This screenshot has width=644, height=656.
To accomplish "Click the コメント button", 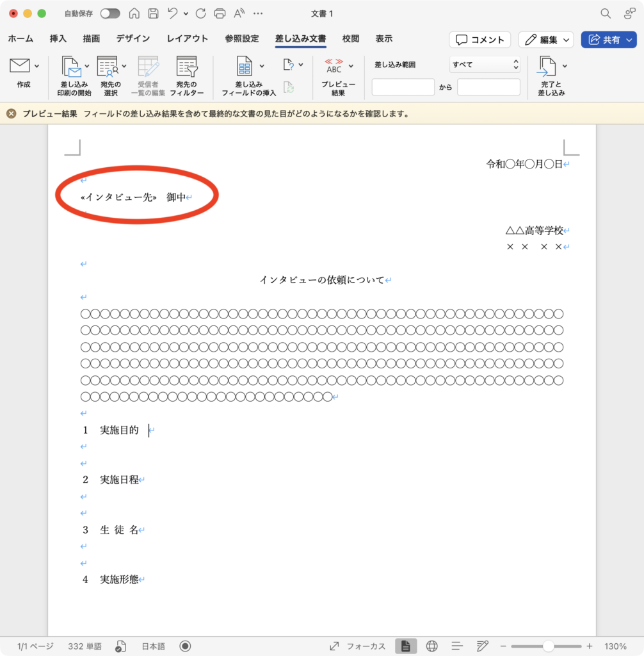I will pos(479,40).
